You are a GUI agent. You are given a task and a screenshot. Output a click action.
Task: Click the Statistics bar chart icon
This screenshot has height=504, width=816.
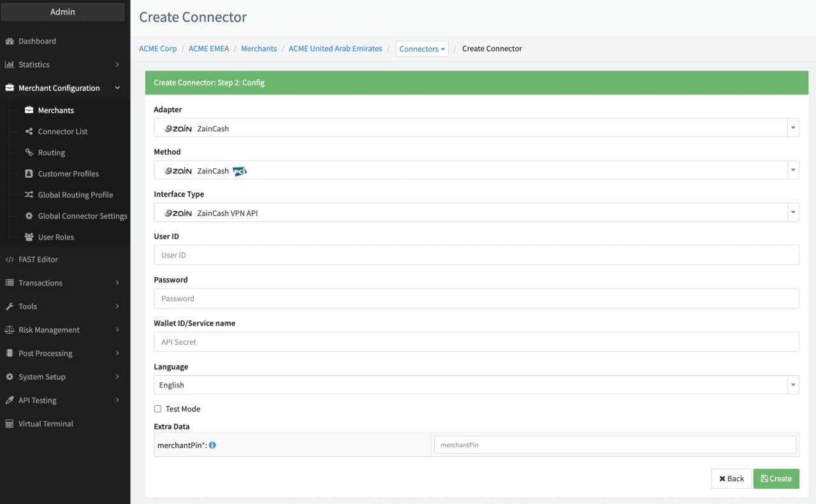[x=10, y=65]
